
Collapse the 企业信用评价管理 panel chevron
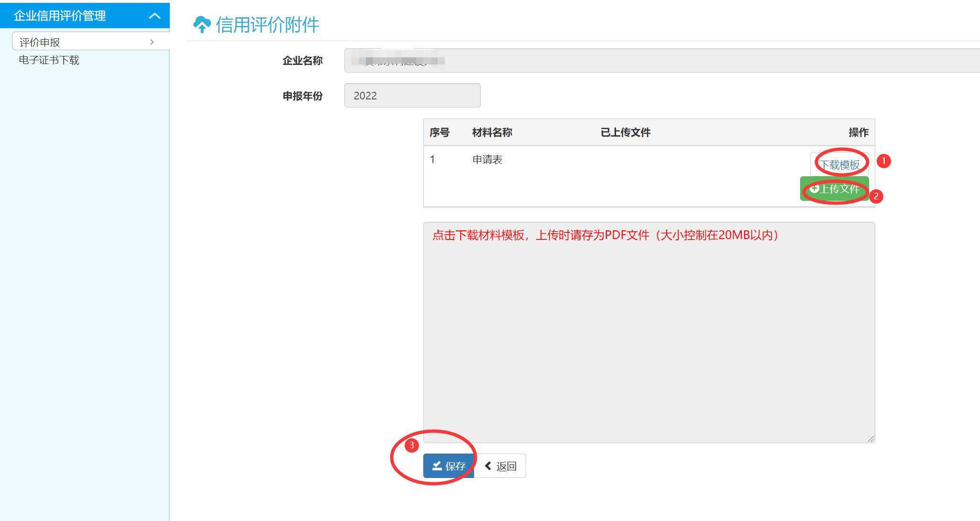(154, 16)
